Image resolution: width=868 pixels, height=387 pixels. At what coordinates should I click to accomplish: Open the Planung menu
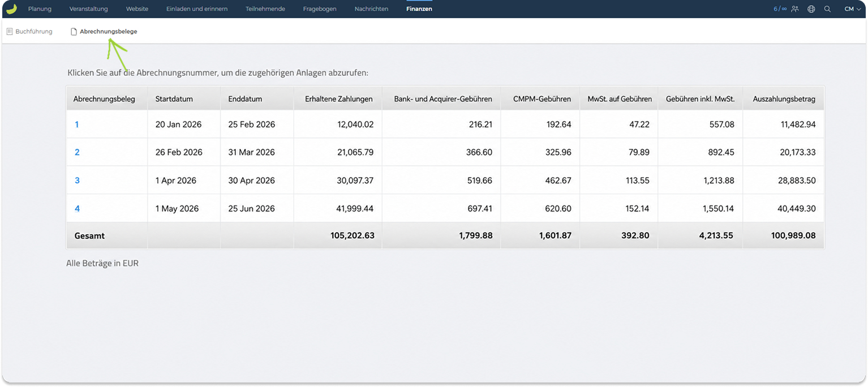click(x=40, y=9)
